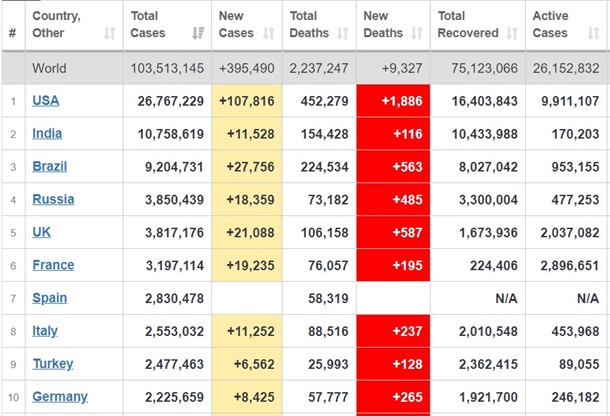Click the # rank column header
The width and height of the screenshot is (610, 416).
(12, 33)
